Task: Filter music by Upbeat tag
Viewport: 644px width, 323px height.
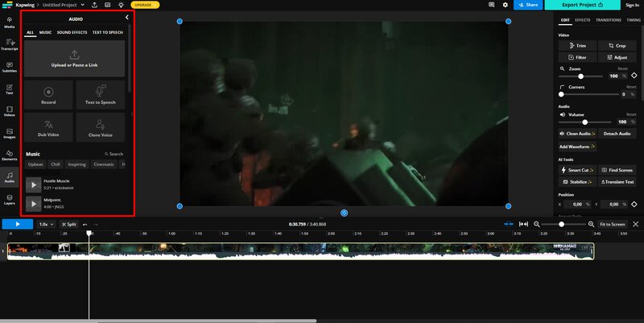Action: point(35,164)
